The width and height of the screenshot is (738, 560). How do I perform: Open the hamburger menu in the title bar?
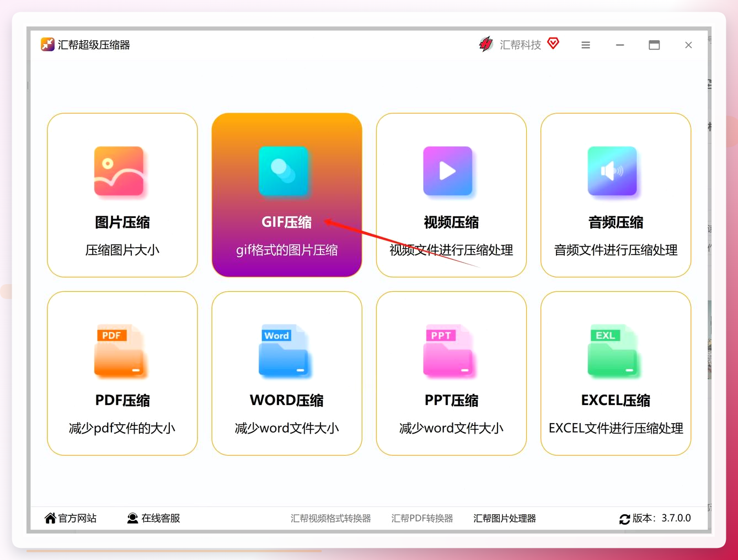click(x=586, y=45)
